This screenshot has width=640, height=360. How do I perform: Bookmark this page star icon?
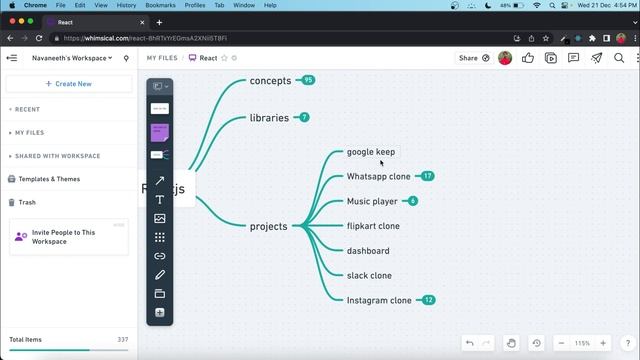(x=546, y=38)
